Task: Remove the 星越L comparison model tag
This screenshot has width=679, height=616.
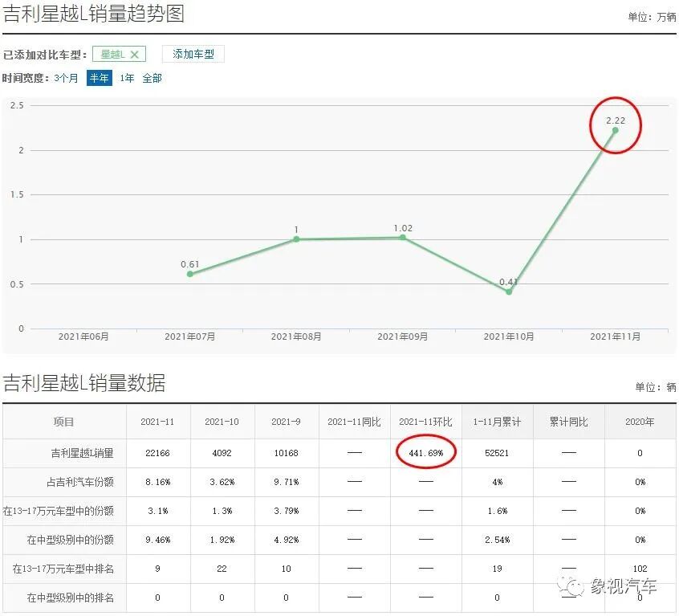Action: tap(134, 55)
